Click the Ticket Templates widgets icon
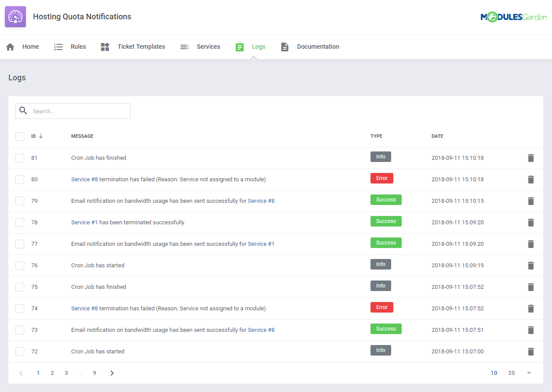The width and height of the screenshot is (552, 392). point(105,47)
